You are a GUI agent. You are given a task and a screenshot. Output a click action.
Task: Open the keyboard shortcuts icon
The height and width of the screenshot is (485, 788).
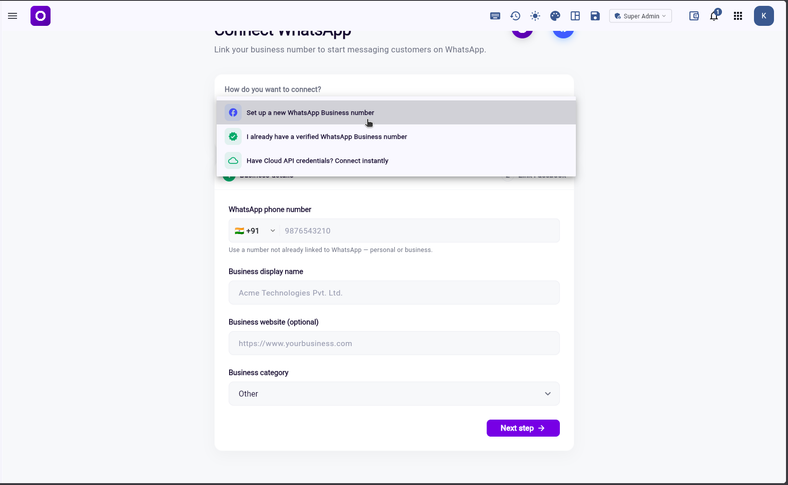click(495, 16)
